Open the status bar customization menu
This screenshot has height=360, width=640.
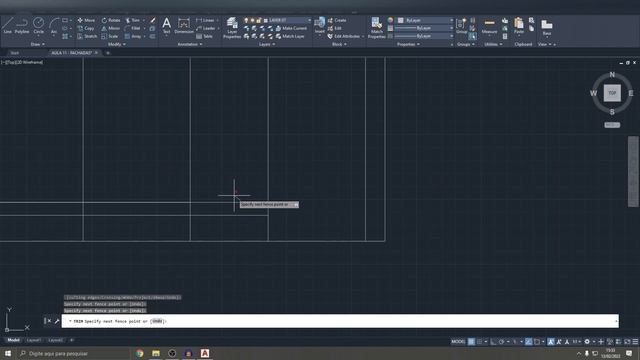click(635, 342)
